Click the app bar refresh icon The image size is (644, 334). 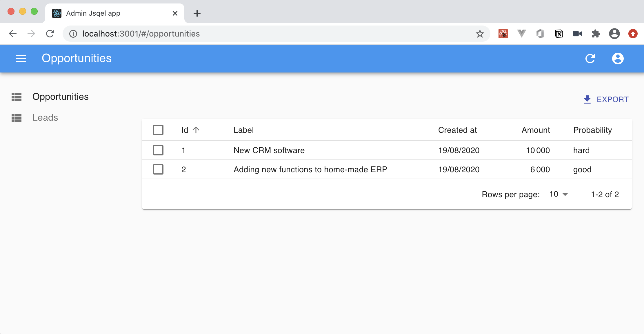point(590,59)
